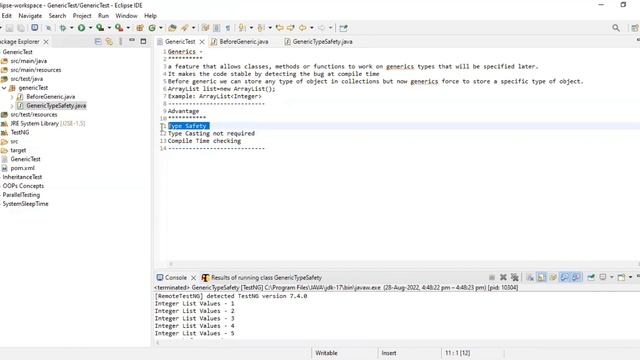640x360 pixels.
Task: Toggle Block Selection Mode icon
Action: point(217,28)
